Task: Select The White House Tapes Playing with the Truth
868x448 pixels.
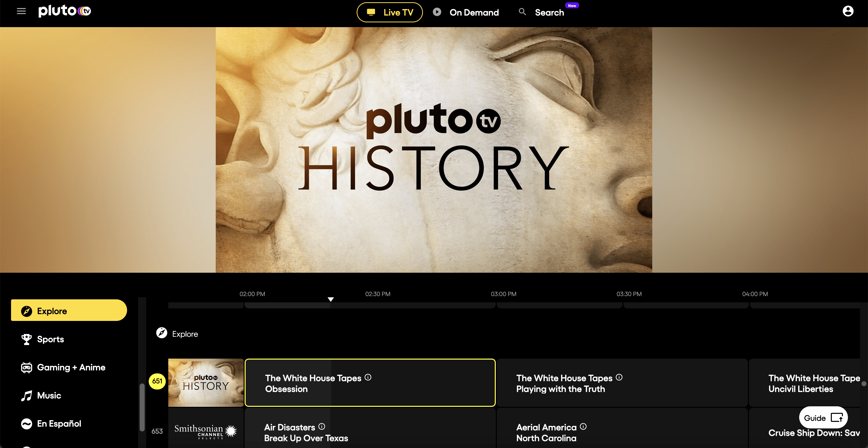Action: 622,383
